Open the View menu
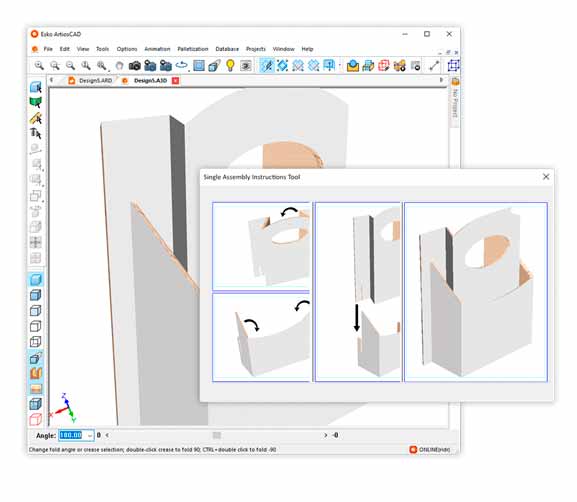Viewport: 577px width, 502px height. 83,49
